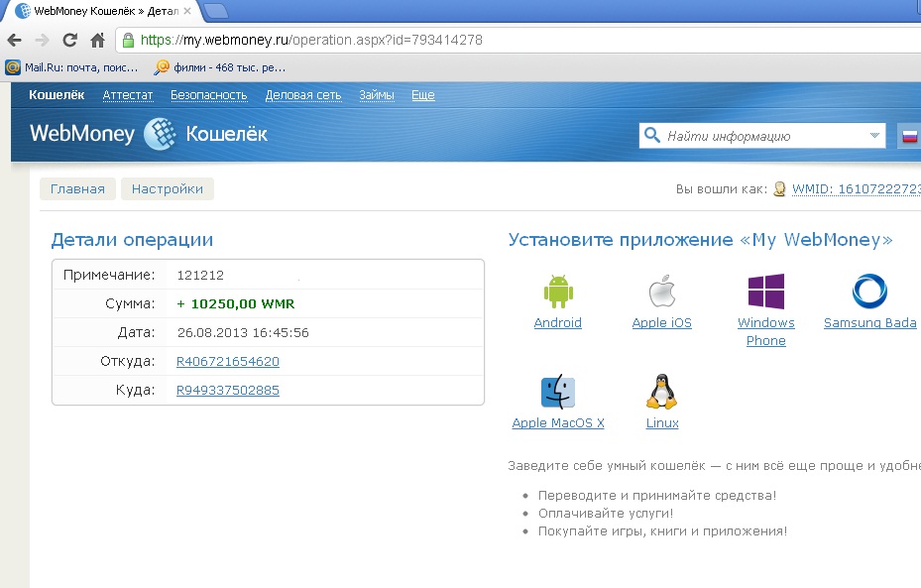
Task: Reload the page with refresh icon
Action: (x=70, y=40)
